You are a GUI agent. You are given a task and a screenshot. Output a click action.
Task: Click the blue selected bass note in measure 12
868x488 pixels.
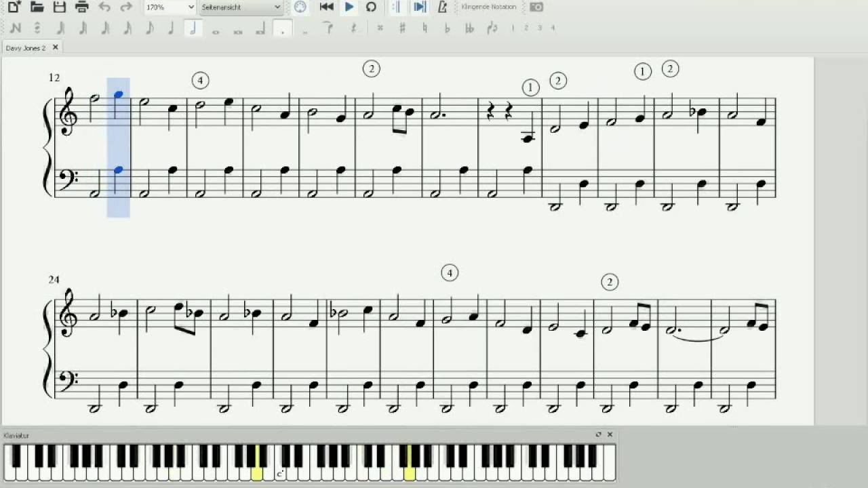pyautogui.click(x=119, y=170)
